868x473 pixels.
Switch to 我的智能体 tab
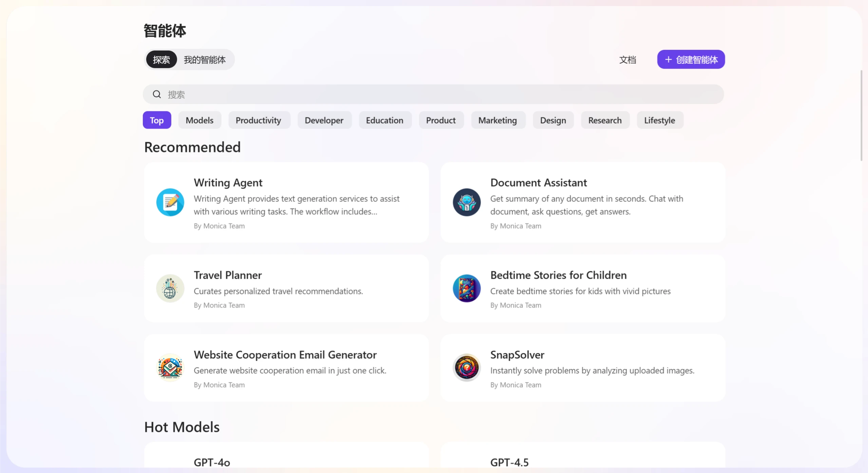coord(205,60)
